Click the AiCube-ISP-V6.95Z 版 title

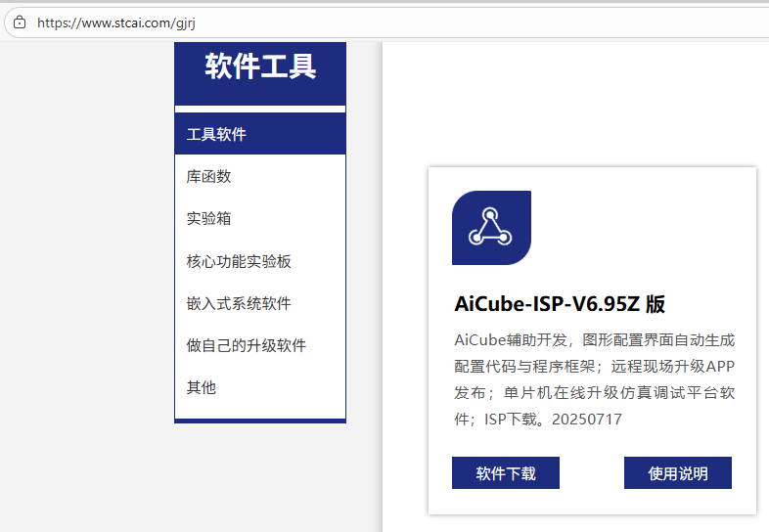tap(560, 304)
